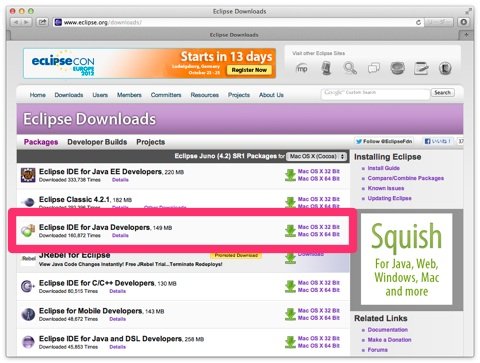
Task: Click the overlapping windows icon in Eclipse sites
Action: 374,68
